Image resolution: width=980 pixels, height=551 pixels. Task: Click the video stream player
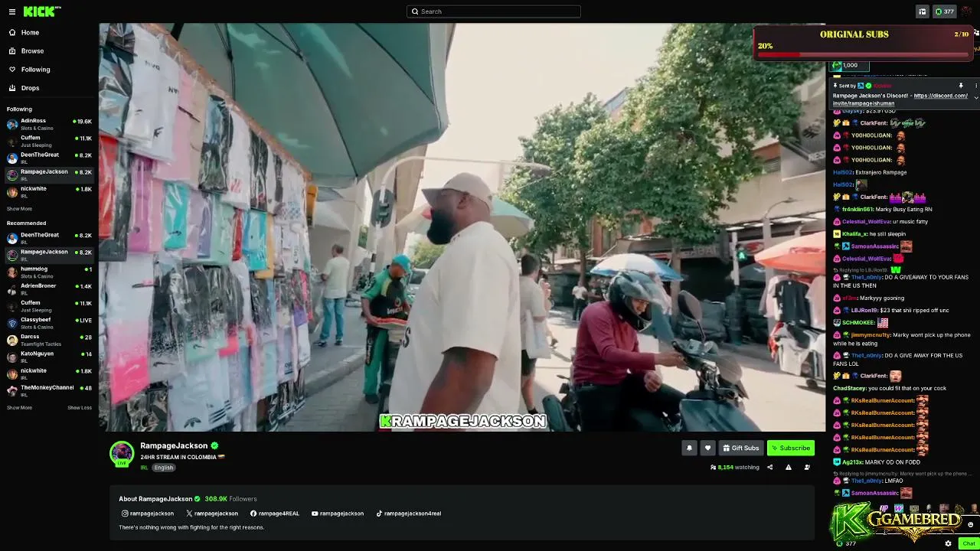point(462,227)
